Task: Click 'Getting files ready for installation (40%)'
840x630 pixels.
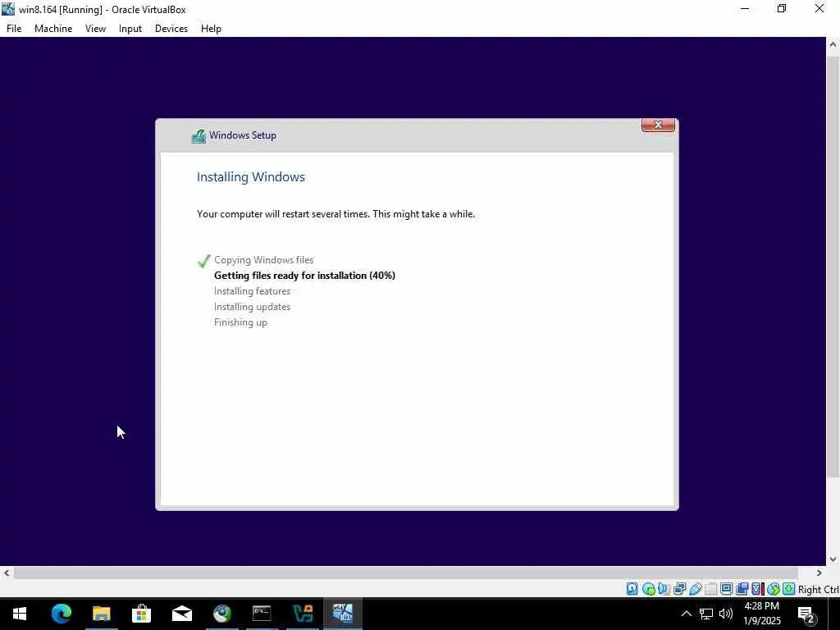Action: 304,276
